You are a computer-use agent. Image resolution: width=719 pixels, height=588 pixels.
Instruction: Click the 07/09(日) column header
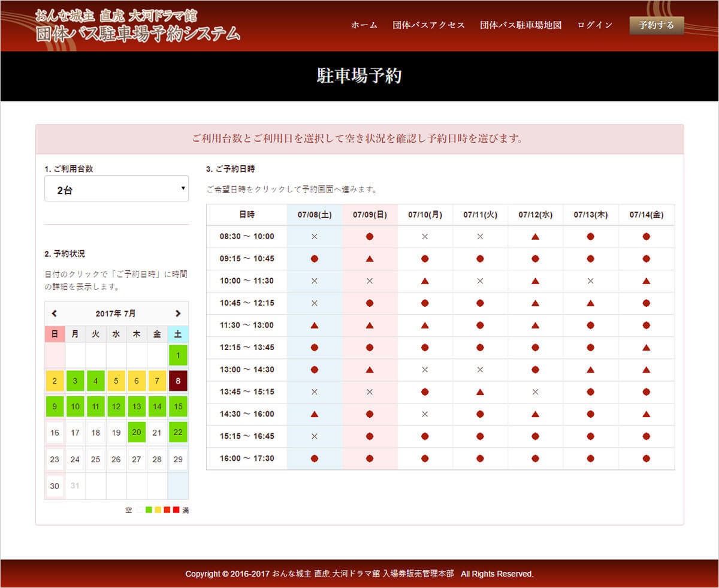click(x=370, y=215)
